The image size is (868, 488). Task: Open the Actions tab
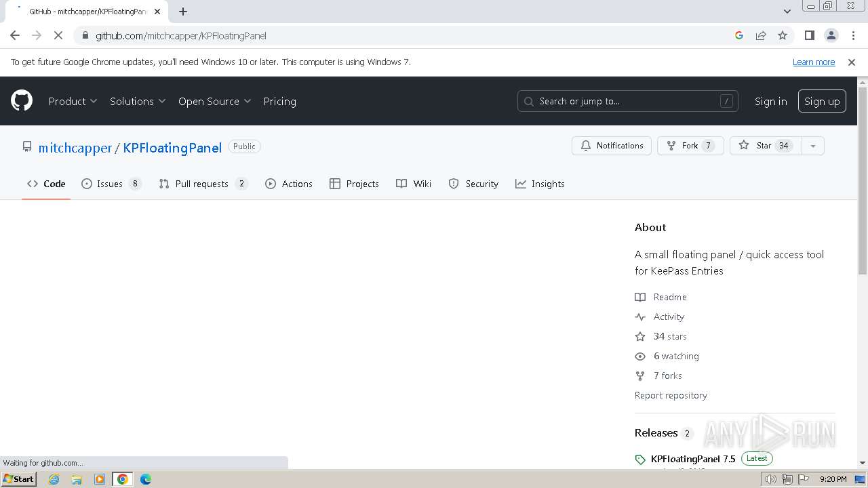click(289, 184)
